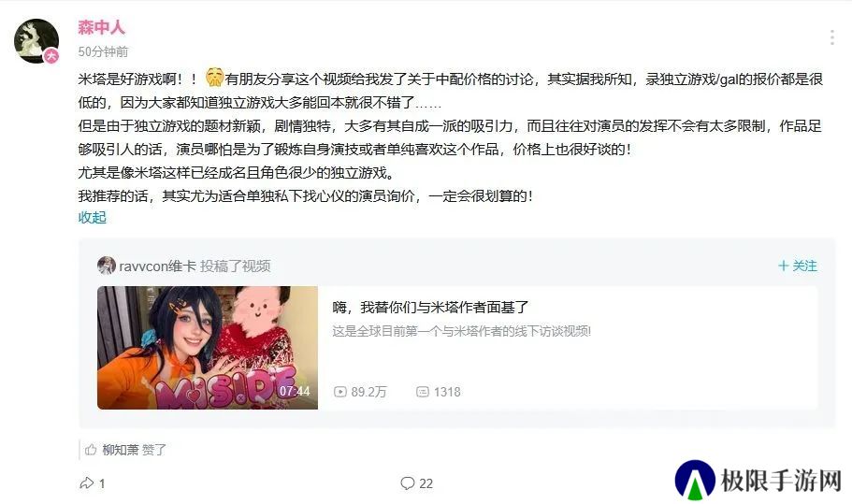Click the 极限手游网 logo watermark
The width and height of the screenshot is (852, 504).
click(758, 480)
